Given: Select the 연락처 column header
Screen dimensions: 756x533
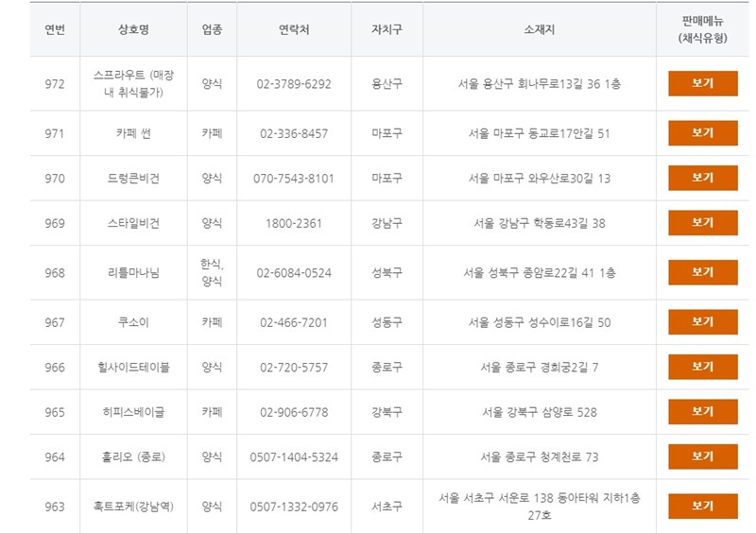Looking at the screenshot, I should pos(294,29).
